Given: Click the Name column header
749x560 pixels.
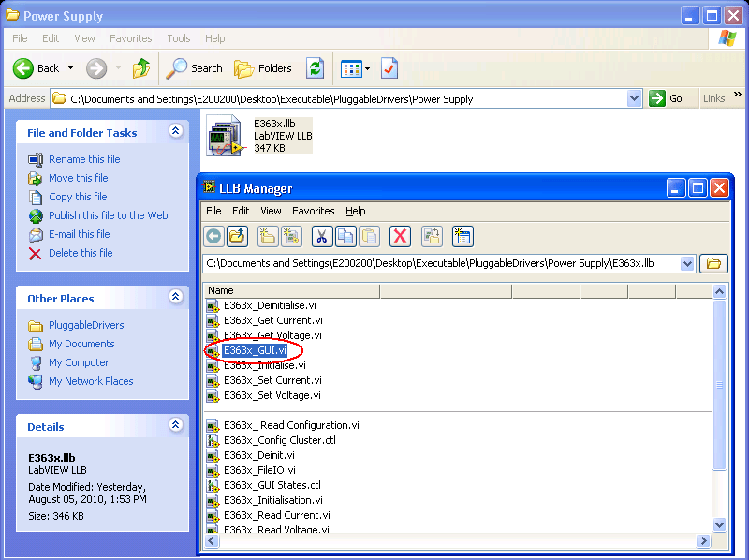Looking at the screenshot, I should (x=291, y=290).
